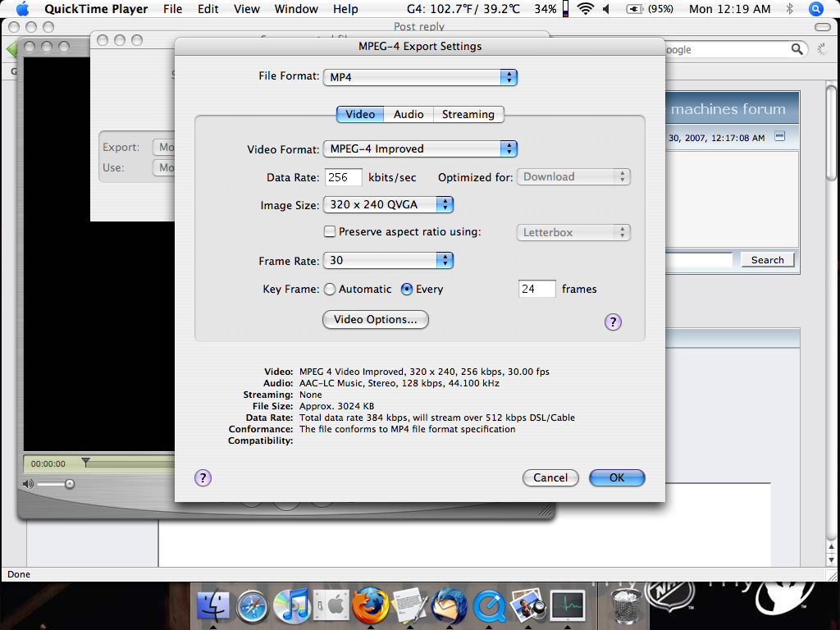Screen dimensions: 840x630
Task: Click forum collapse icon beside timestamp
Action: click(780, 136)
